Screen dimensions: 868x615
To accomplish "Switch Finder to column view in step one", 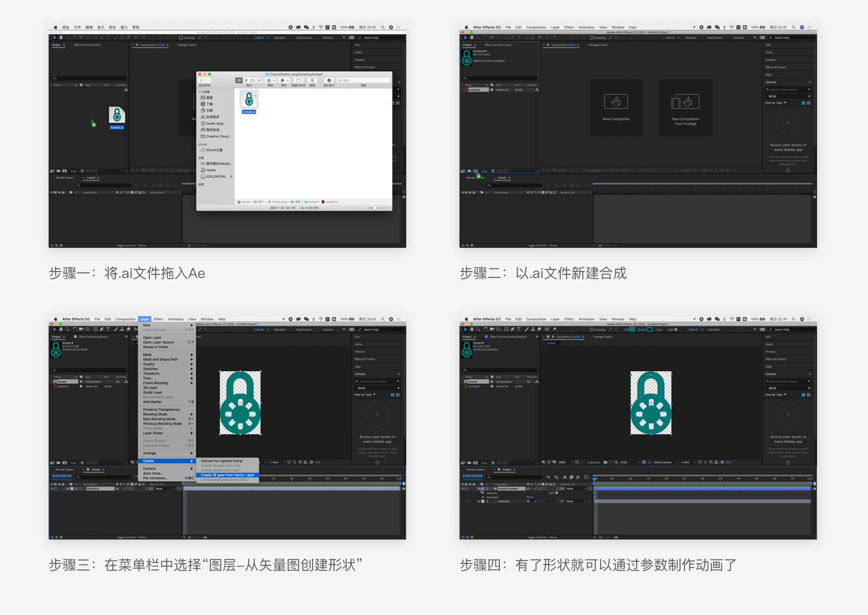I will pos(252,80).
